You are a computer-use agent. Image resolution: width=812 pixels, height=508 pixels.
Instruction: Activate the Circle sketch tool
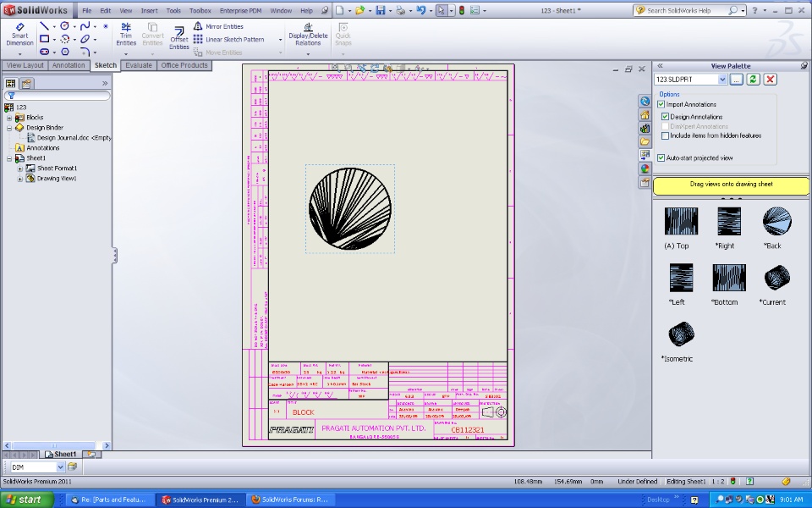65,26
